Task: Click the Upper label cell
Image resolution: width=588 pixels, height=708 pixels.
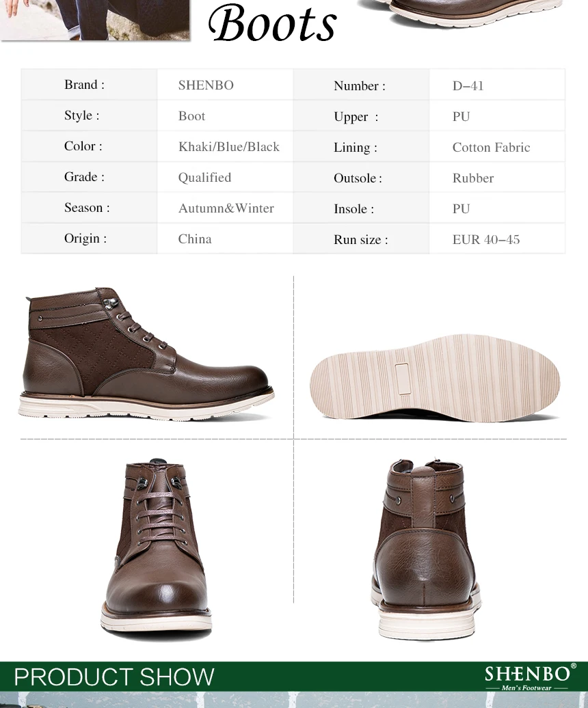Action: pos(361,116)
